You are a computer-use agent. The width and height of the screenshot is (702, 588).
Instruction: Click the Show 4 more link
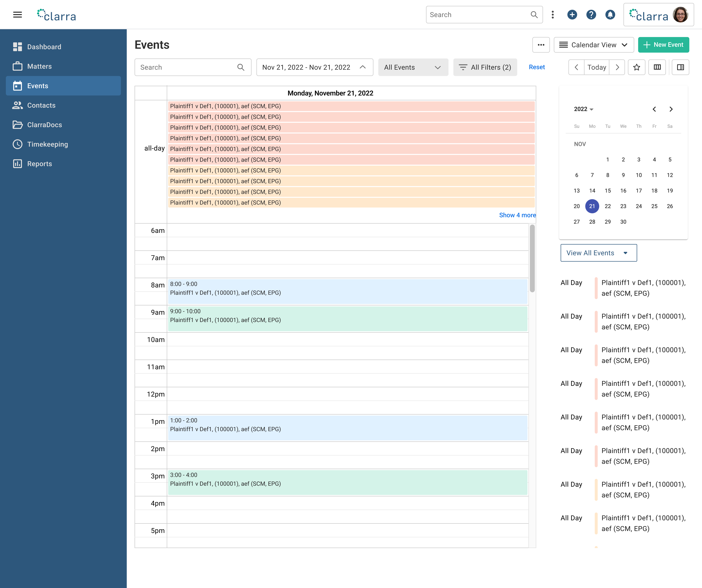click(517, 215)
